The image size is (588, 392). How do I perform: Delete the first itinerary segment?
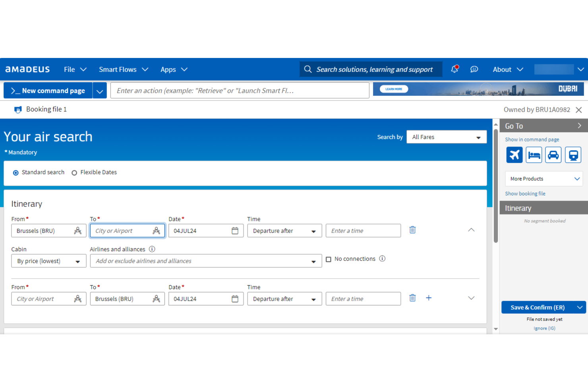click(412, 230)
